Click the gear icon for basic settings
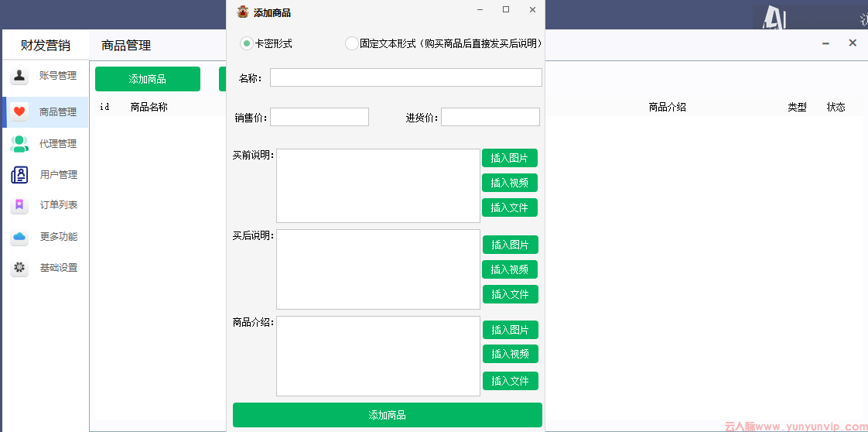The height and width of the screenshot is (432, 868). [19, 268]
